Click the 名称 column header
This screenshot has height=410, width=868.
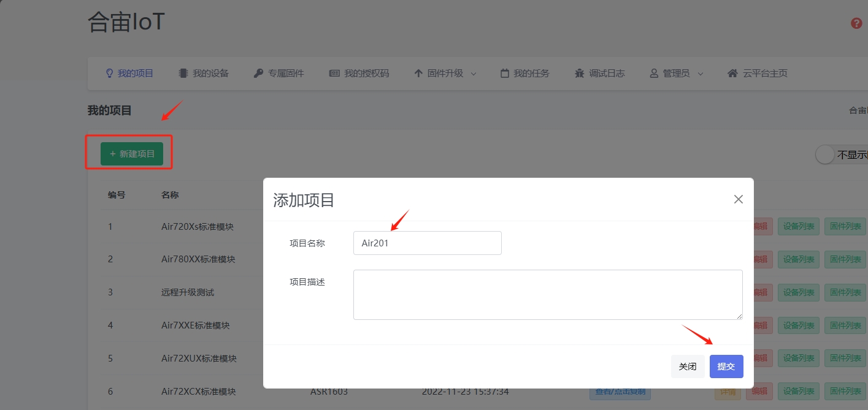point(170,195)
